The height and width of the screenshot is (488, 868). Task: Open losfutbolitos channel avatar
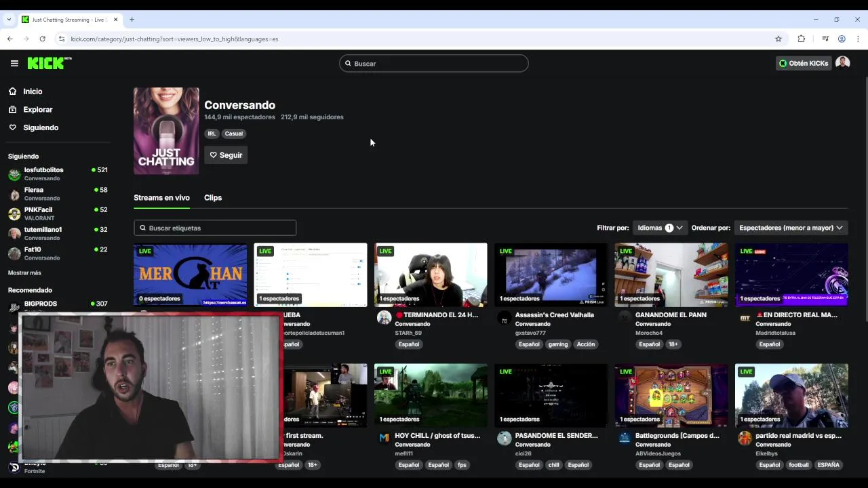click(14, 174)
